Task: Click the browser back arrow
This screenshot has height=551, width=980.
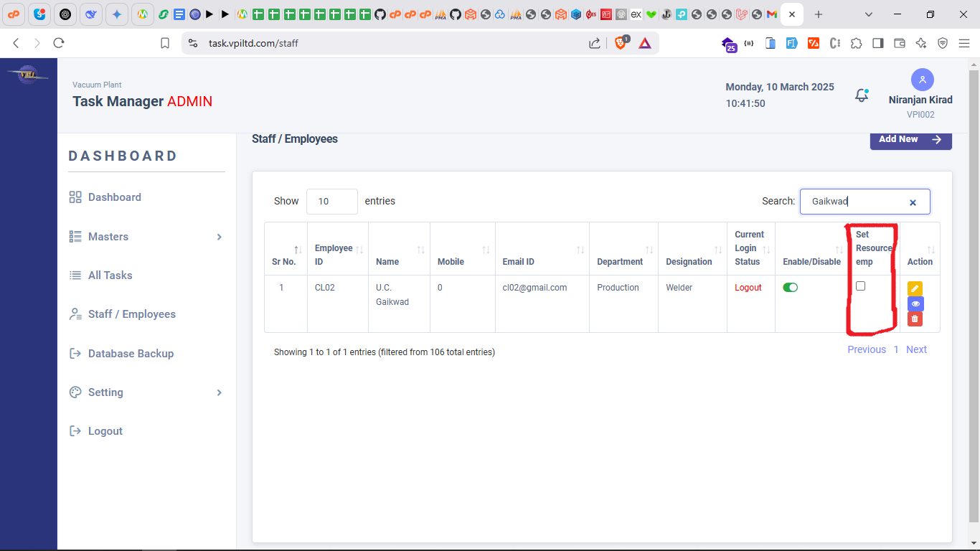Action: (x=16, y=43)
